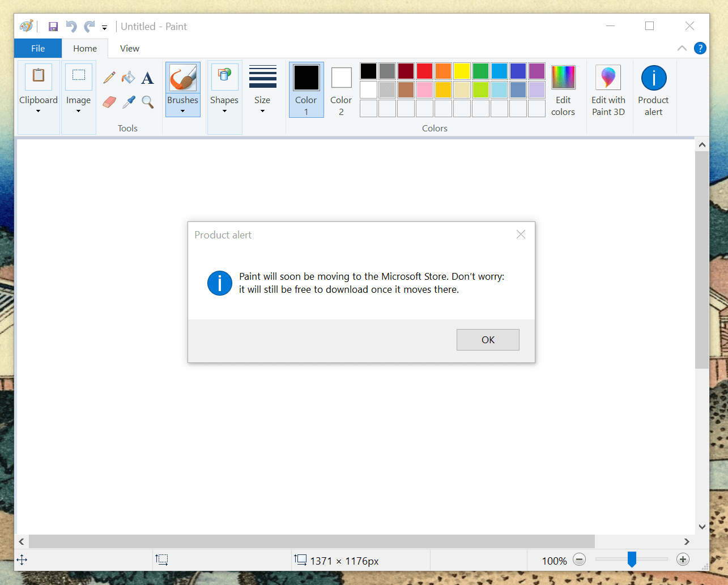
Task: Select the Color picker eyedropper tool
Action: tap(129, 102)
